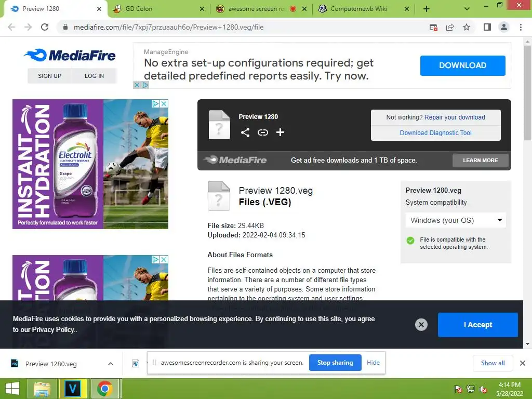Click the I Accept cookie button
The width and height of the screenshot is (532, 399).
click(478, 325)
